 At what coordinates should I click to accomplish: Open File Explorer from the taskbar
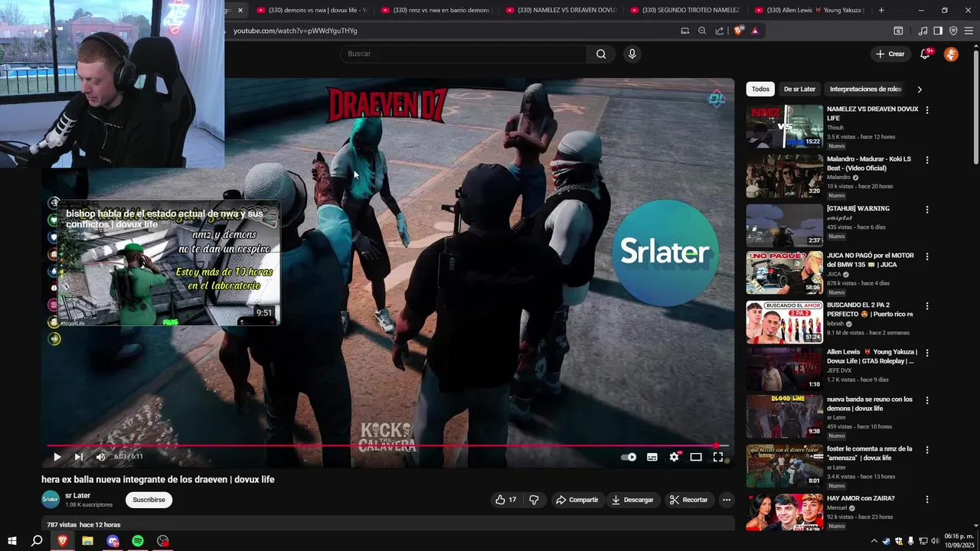pyautogui.click(x=87, y=541)
